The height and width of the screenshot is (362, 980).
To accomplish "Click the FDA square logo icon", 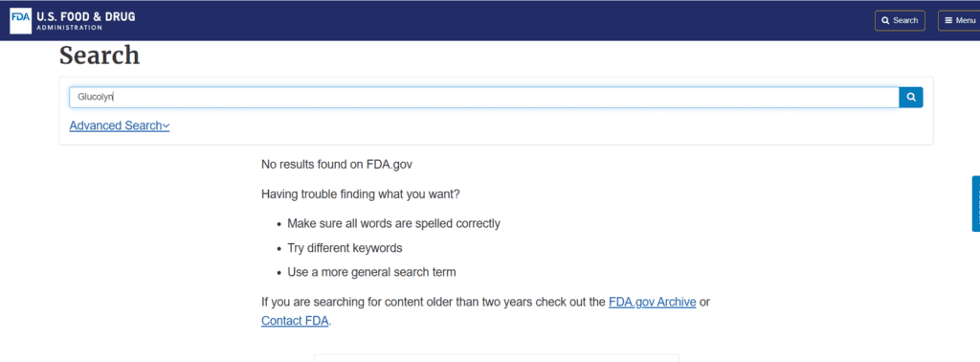I will click(20, 20).
